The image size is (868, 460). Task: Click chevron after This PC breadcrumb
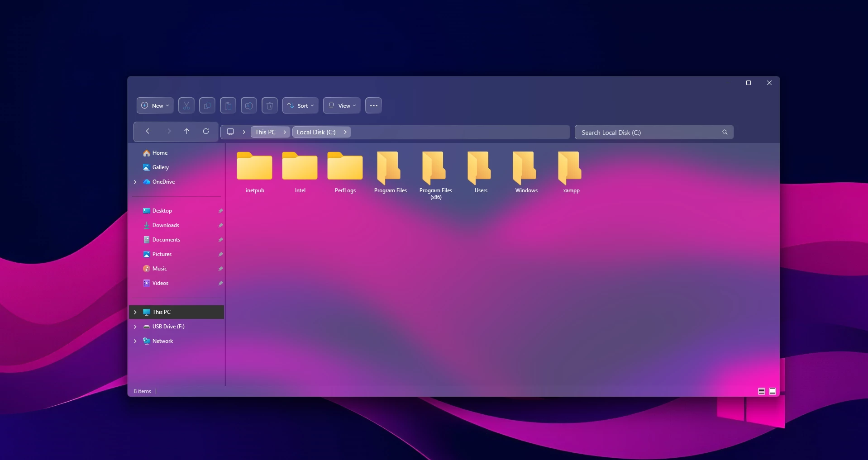tap(285, 132)
